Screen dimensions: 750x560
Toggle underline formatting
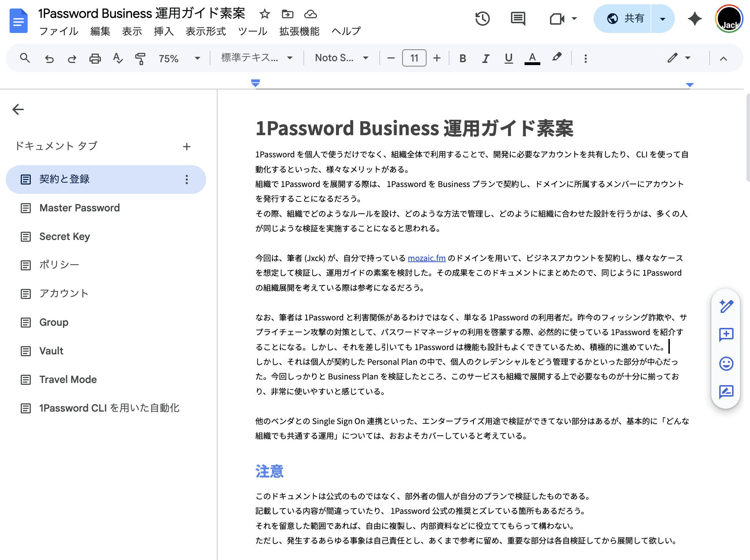(x=509, y=58)
